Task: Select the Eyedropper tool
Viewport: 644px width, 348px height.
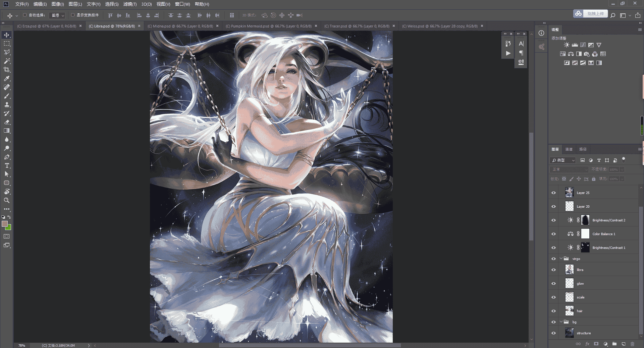Action: (7, 78)
